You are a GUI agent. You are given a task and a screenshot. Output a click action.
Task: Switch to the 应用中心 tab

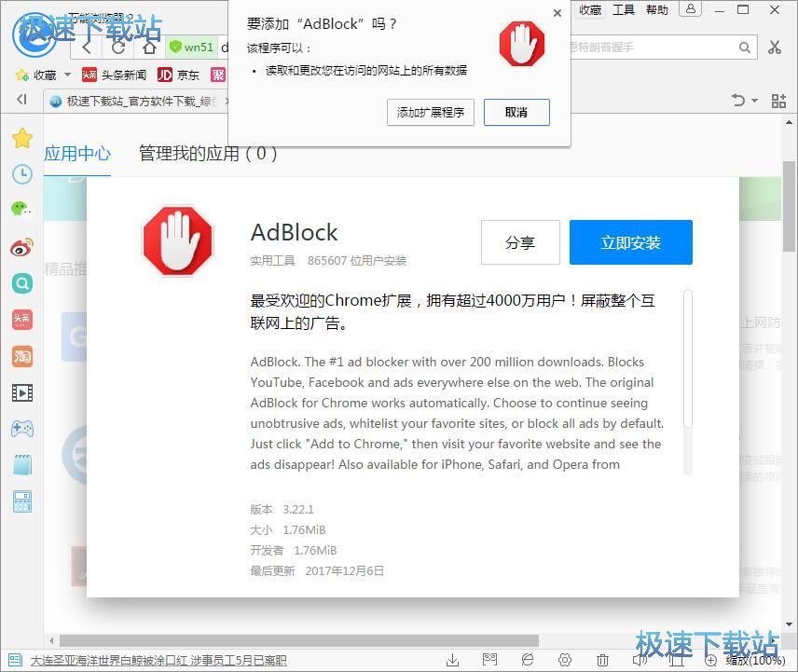[76, 154]
